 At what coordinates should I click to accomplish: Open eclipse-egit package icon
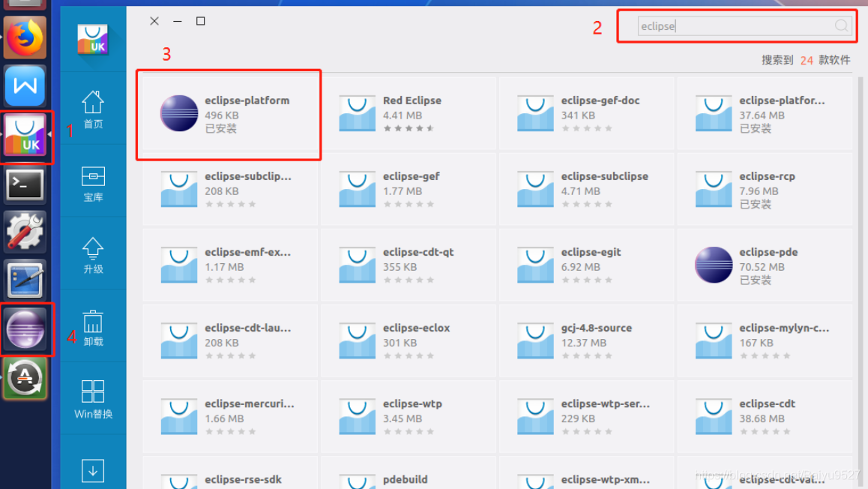click(x=535, y=265)
